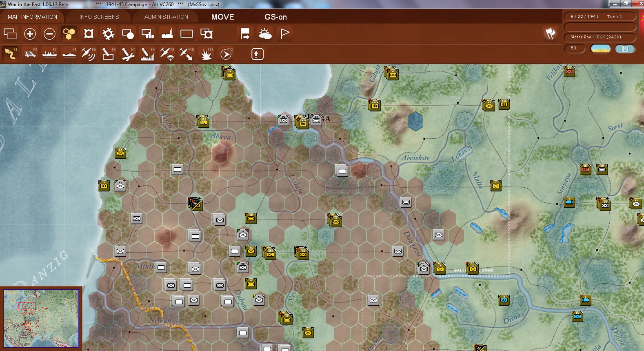Viewport: 644px width, 351px height.
Task: Toggle the hex grid overlay
Action: [69, 33]
